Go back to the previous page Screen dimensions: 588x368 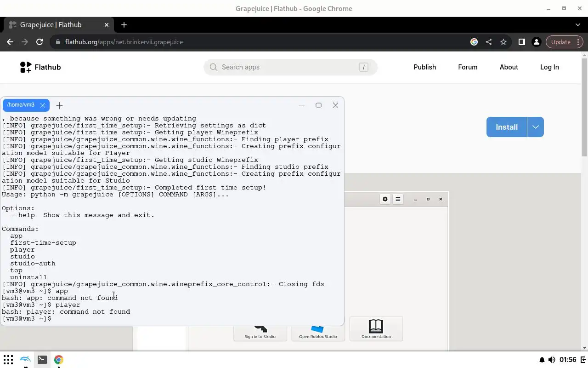(10, 42)
